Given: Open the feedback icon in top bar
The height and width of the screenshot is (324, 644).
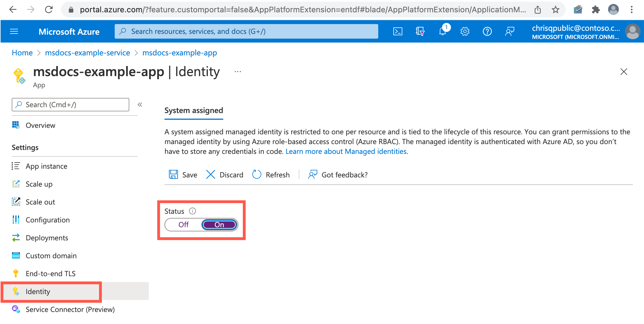Looking at the screenshot, I should tap(509, 31).
